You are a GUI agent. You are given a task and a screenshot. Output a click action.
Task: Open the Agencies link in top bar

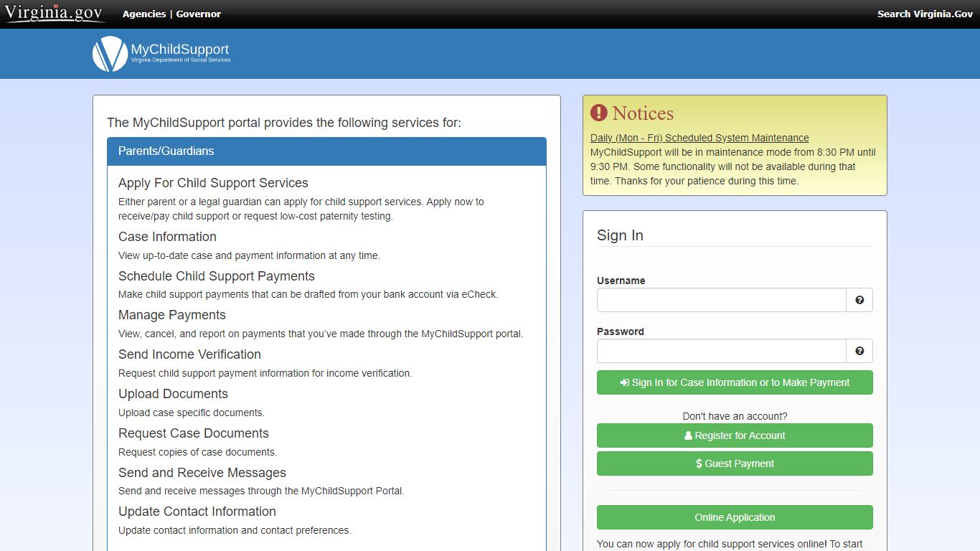pyautogui.click(x=144, y=14)
